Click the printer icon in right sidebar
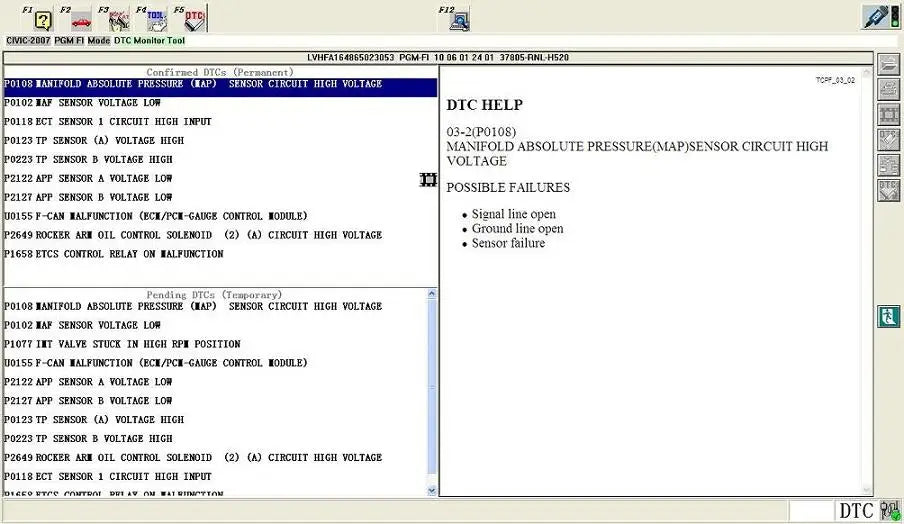 888,89
